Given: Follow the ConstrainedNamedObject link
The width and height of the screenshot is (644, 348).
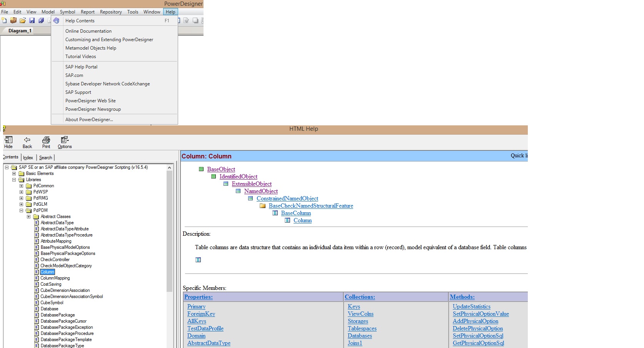Looking at the screenshot, I should pyautogui.click(x=287, y=198).
